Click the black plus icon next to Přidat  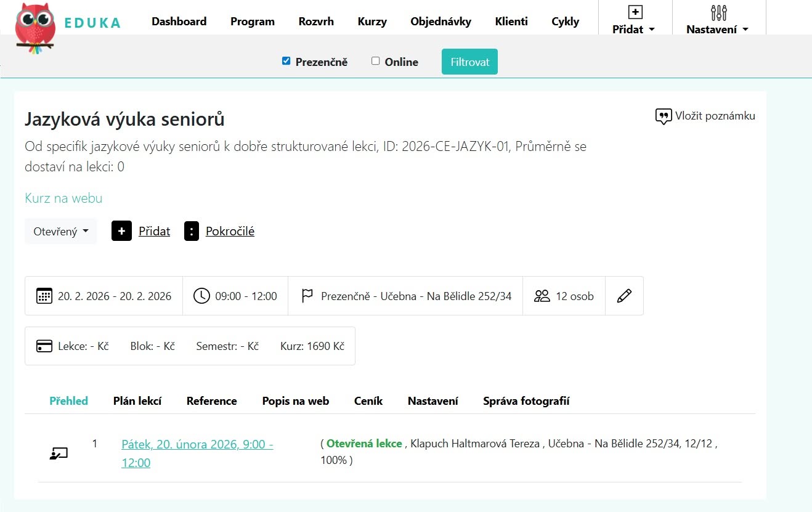121,231
